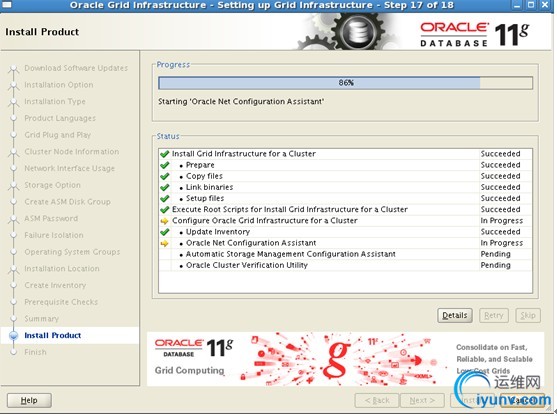The image size is (557, 416).
Task: Click the window menu icon in title bar
Action: pyautogui.click(x=7, y=5)
